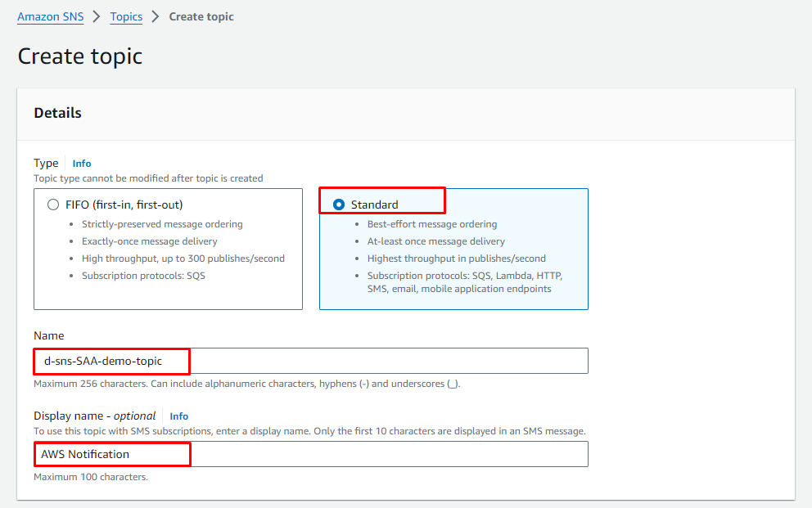Select the Standard topic type radio button
812x508 pixels.
point(339,205)
